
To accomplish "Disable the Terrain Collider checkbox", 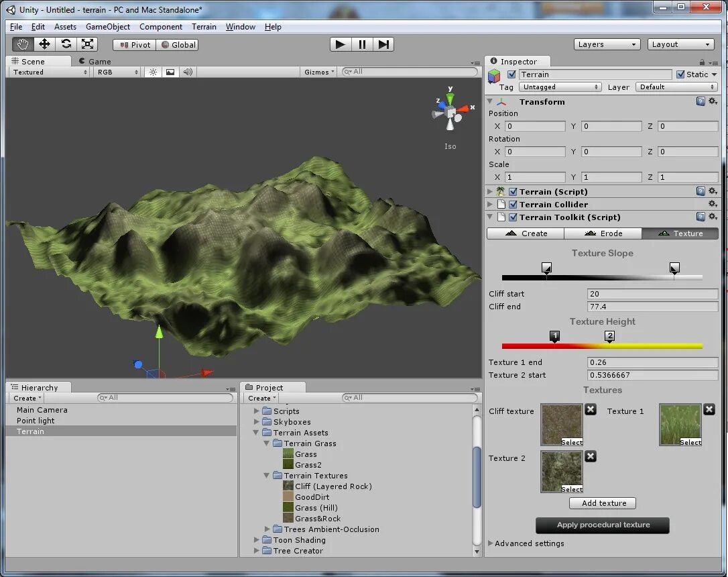I will coord(513,205).
